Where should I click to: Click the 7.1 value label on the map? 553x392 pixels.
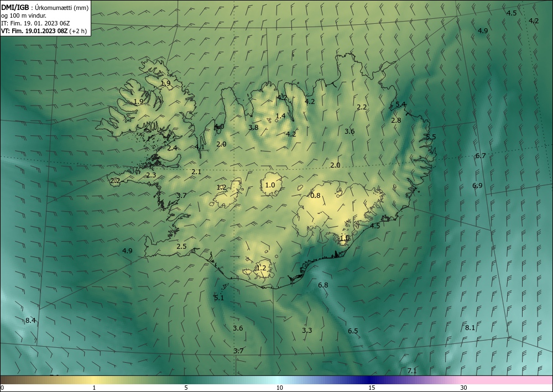pos(412,370)
